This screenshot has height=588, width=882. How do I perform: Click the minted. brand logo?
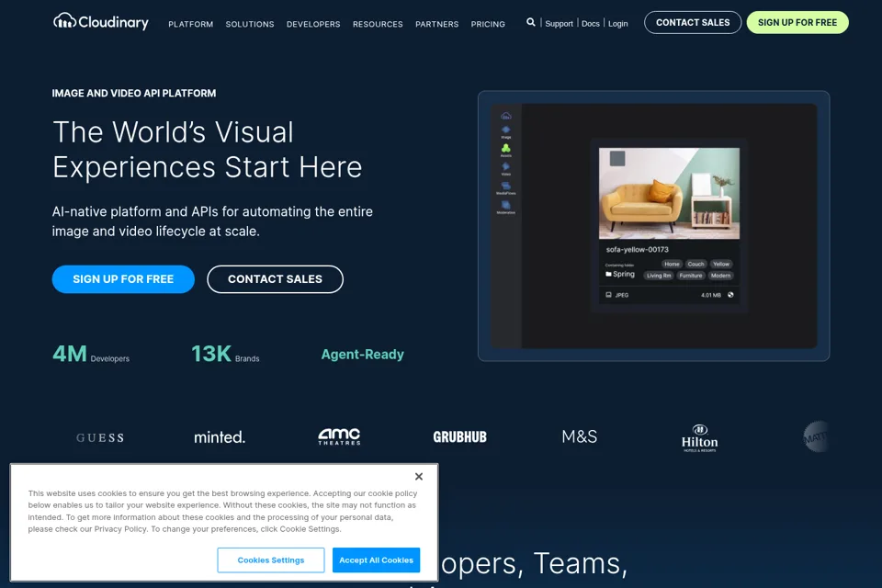(x=220, y=436)
